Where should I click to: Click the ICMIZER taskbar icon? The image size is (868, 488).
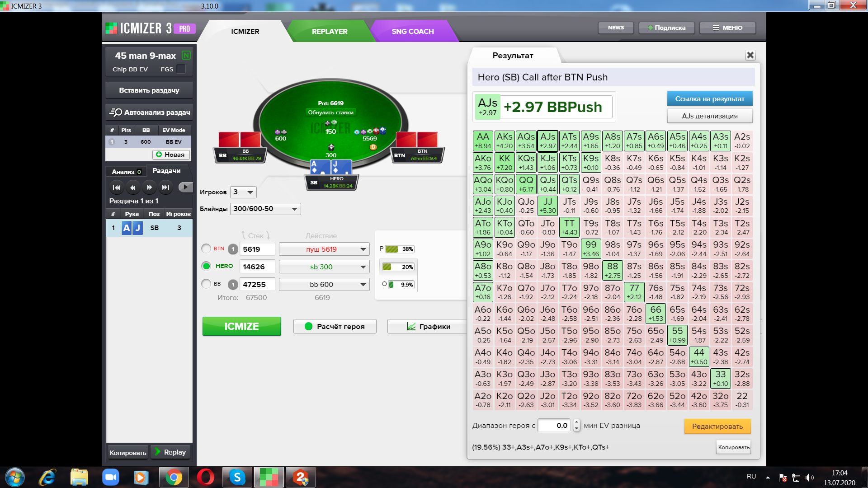(x=269, y=477)
